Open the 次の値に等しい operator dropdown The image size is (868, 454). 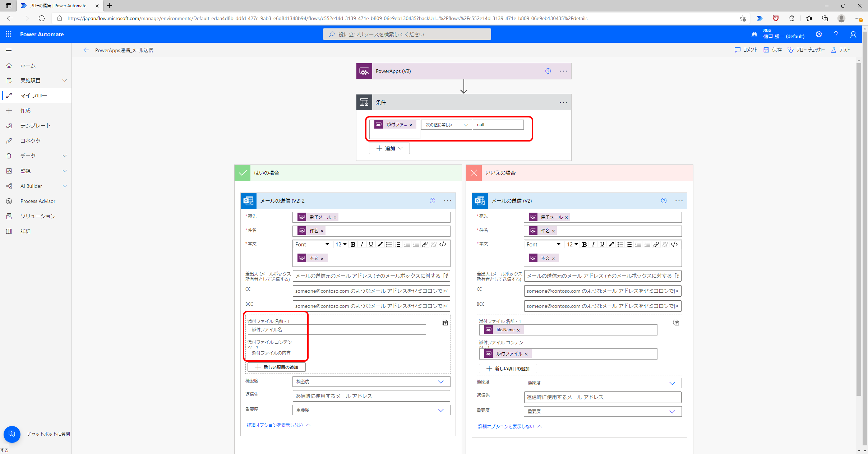pos(447,125)
